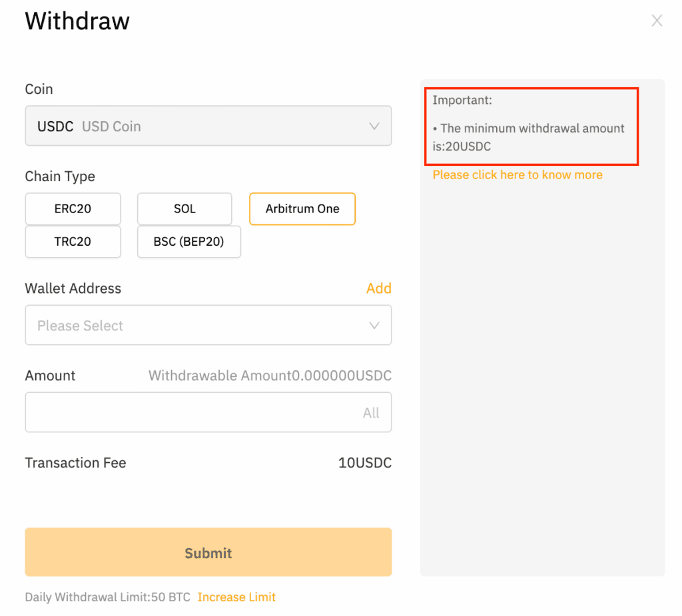Select the Arbitrum One chain
Image resolution: width=682 pixels, height=616 pixels.
pyautogui.click(x=302, y=209)
